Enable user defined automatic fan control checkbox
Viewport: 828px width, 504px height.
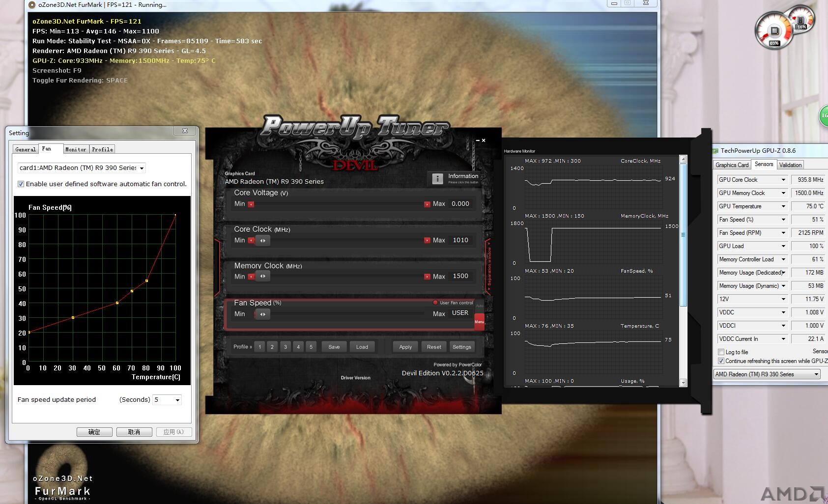[21, 184]
